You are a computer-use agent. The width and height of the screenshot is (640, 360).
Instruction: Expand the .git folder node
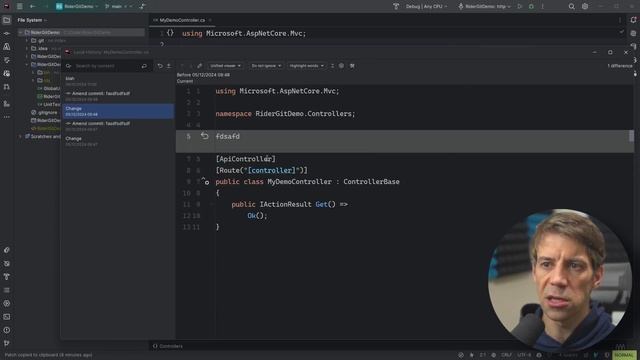pos(27,40)
